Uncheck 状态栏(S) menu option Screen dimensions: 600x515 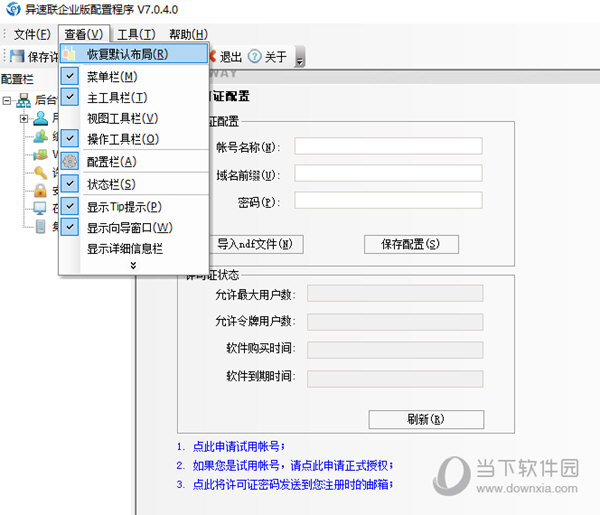tap(70, 183)
